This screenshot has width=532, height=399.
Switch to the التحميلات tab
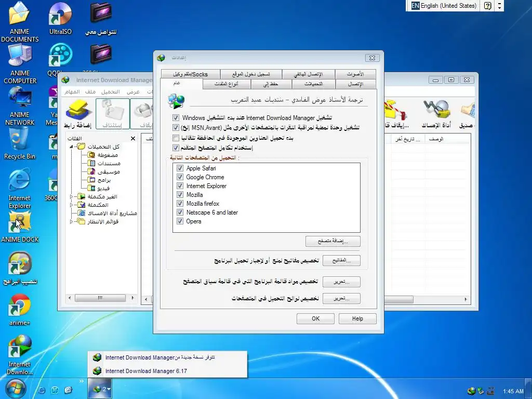[313, 84]
